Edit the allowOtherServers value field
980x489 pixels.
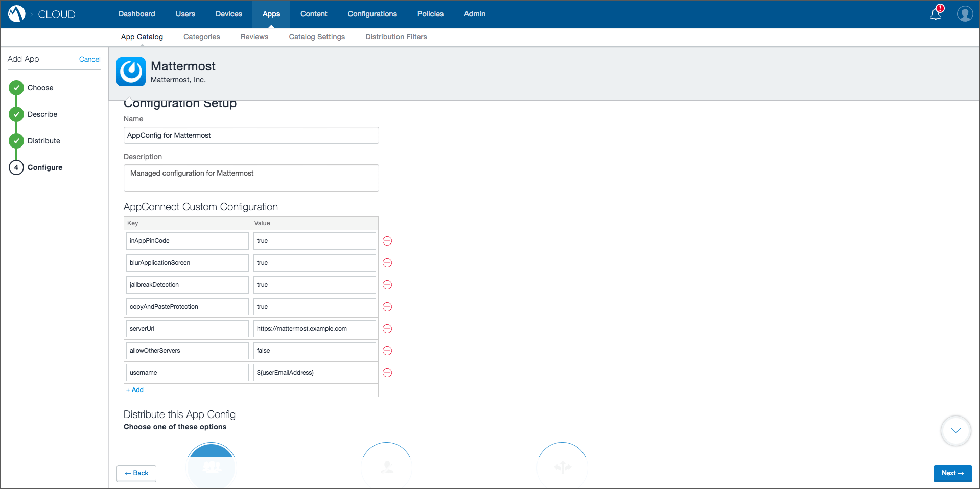[315, 351]
